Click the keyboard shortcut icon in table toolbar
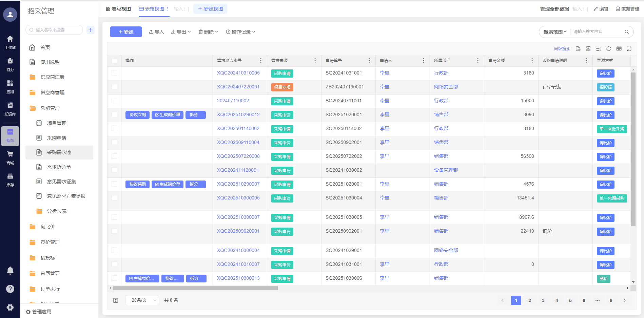The height and width of the screenshot is (318, 644). click(619, 49)
